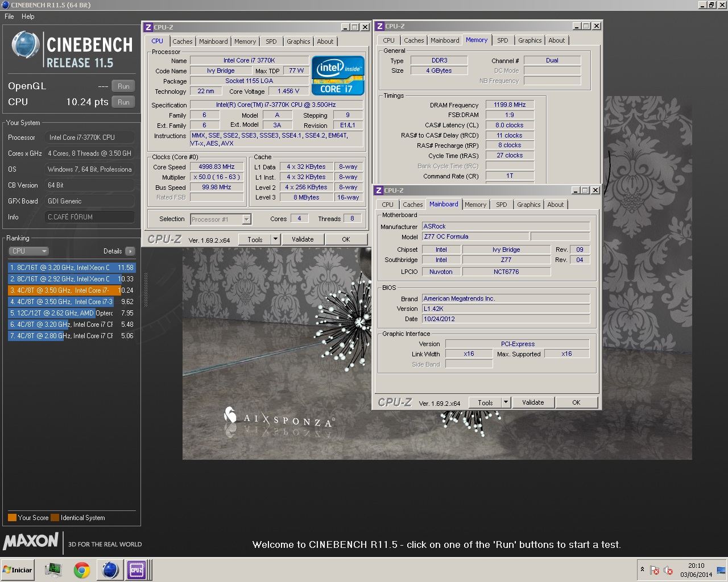Click Tools button in CPU window

pyautogui.click(x=255, y=239)
